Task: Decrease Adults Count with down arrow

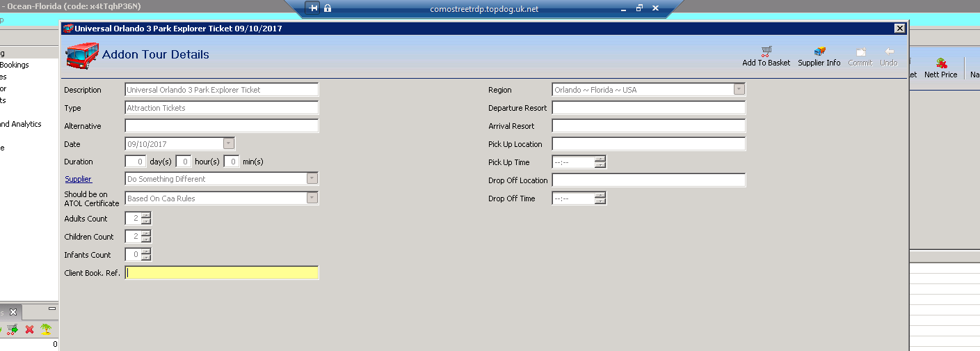Action: [145, 221]
